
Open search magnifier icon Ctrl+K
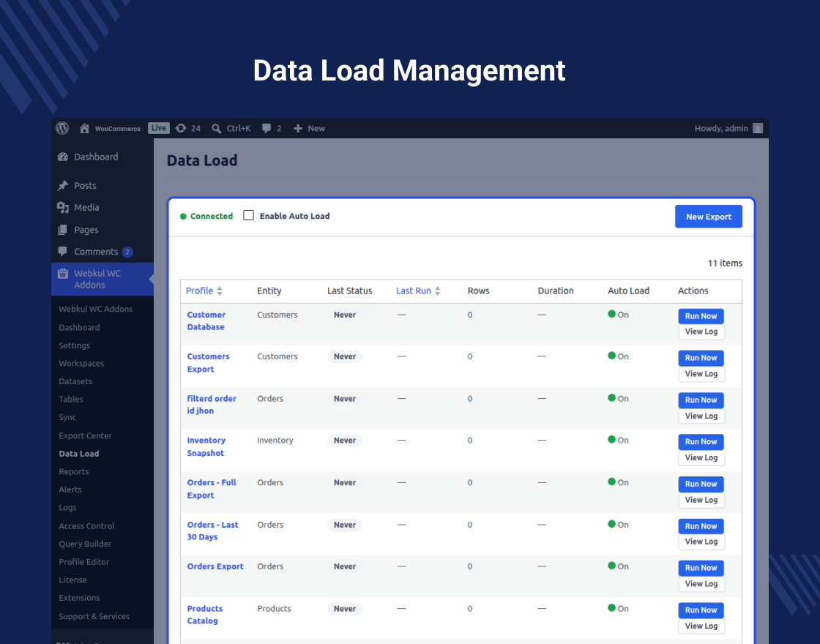(216, 129)
